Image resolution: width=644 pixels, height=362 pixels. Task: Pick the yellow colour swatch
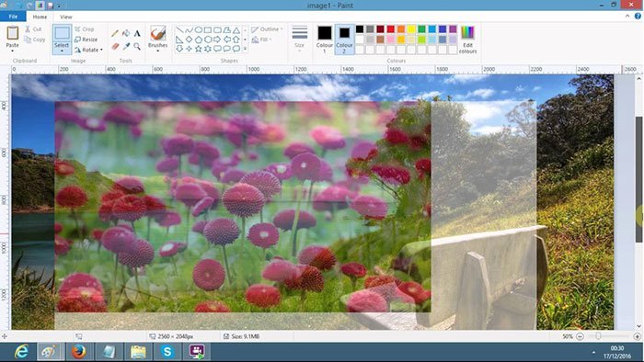(x=411, y=29)
